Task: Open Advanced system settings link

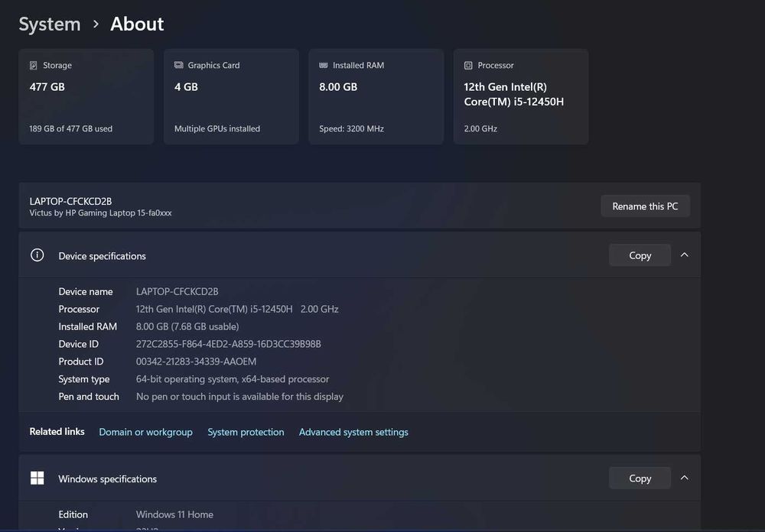Action: (x=353, y=432)
